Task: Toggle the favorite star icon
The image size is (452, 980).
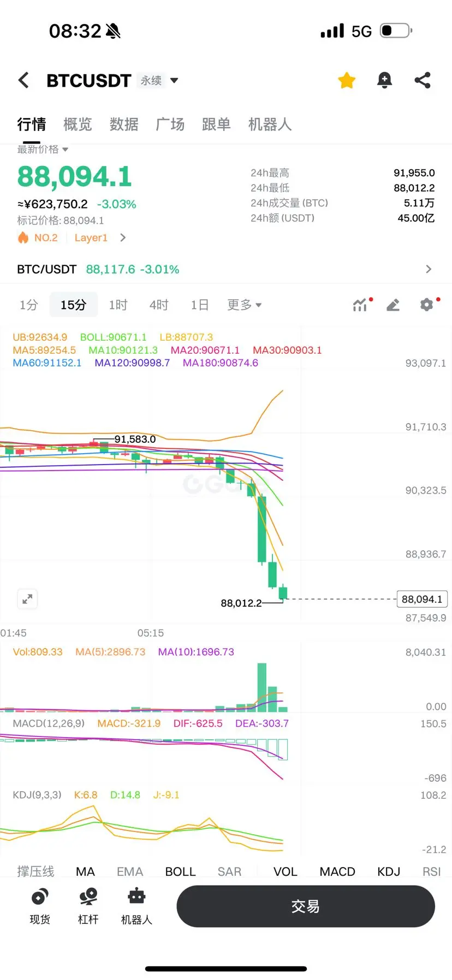Action: [347, 80]
